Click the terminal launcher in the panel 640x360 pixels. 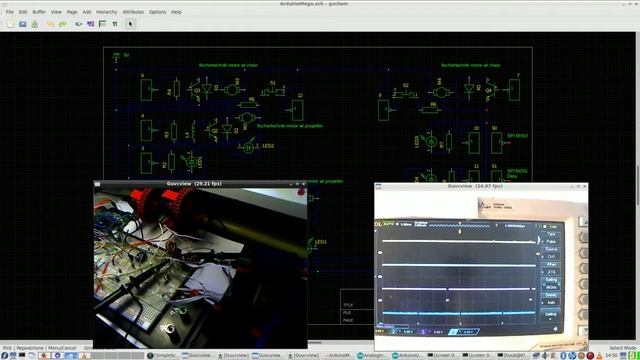(22, 356)
